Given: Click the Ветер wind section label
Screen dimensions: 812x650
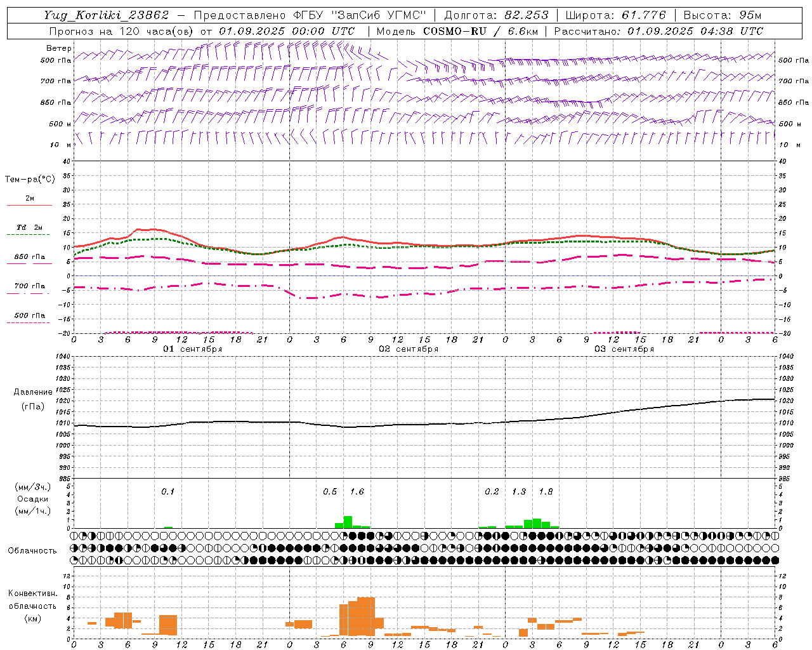Looking at the screenshot, I should pos(59,48).
